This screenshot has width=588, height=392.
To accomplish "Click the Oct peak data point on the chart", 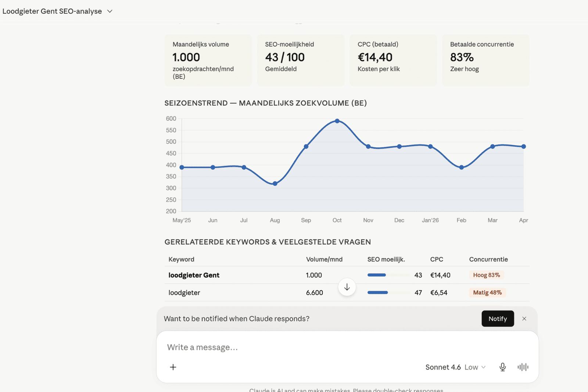I will click(x=337, y=121).
